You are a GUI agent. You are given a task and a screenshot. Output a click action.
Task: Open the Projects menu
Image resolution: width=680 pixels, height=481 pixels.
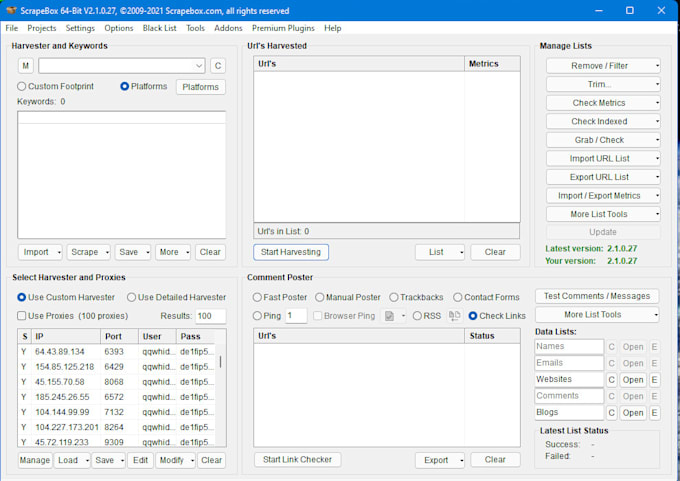pyautogui.click(x=42, y=28)
